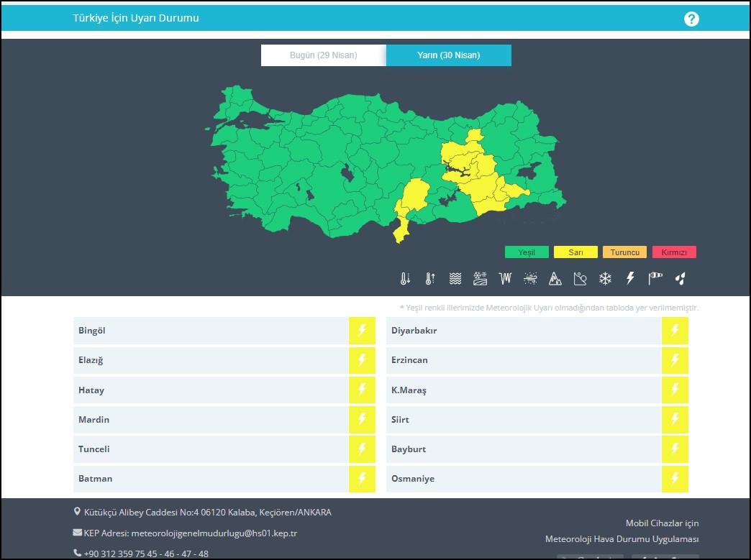Click the snowflake snow warning icon
The image size is (751, 560).
point(605,279)
